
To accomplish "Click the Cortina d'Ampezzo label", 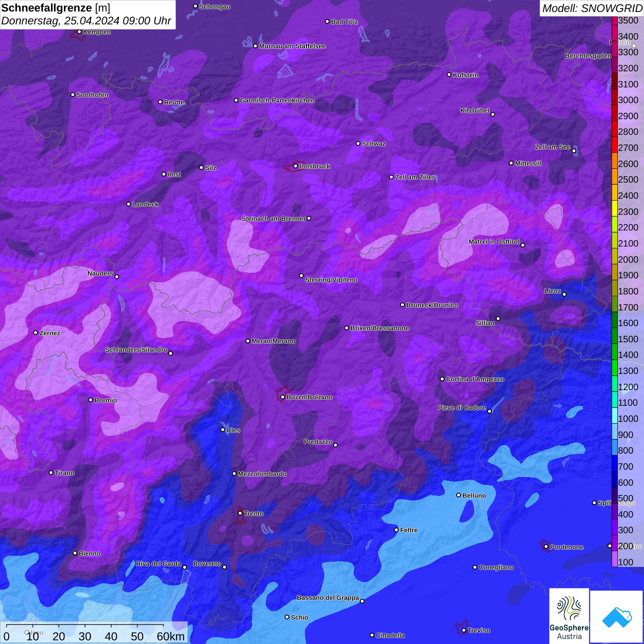I will [x=475, y=379].
